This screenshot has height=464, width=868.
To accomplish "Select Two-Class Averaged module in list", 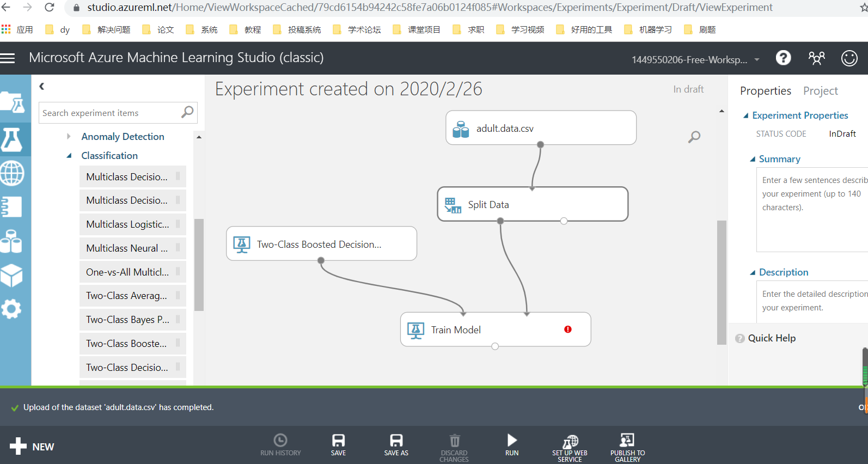I will click(x=133, y=296).
